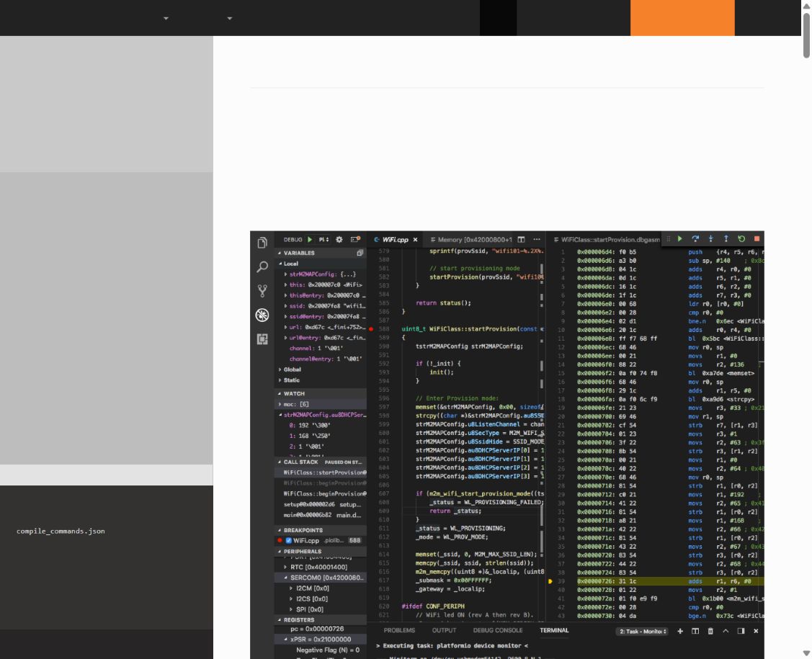Collapse the REGISTERS section
The image size is (812, 659).
321,619
